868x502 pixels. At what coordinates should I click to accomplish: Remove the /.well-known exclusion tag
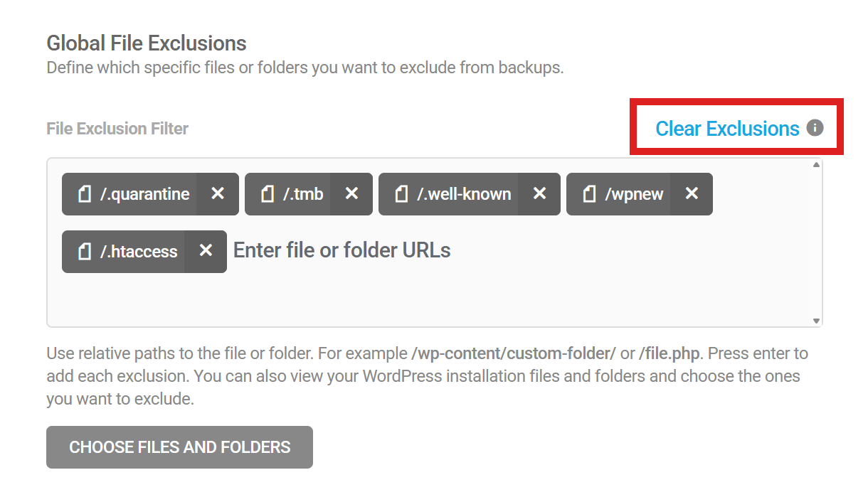(540, 193)
